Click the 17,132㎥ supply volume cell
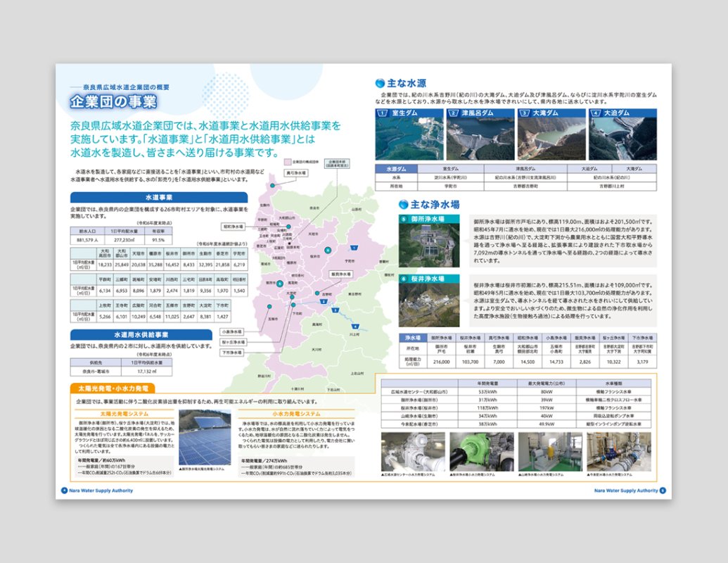 coord(147,372)
